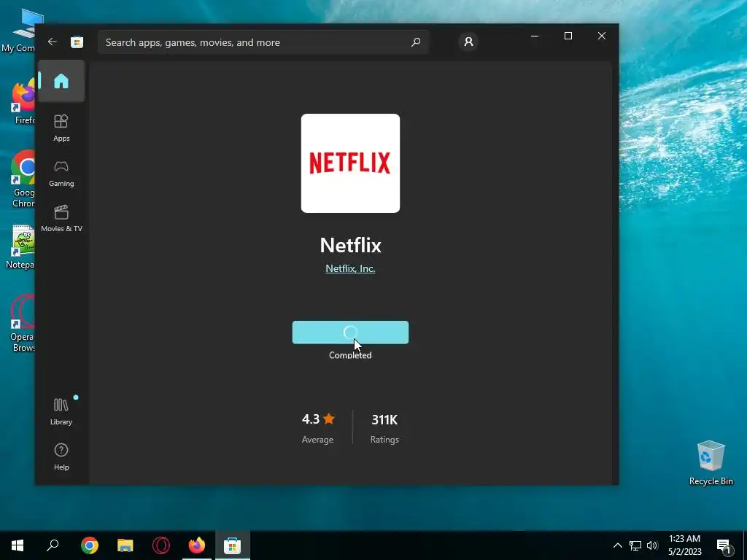Select the Notepad++ desktop shortcut
The height and width of the screenshot is (560, 747).
[x=19, y=246]
